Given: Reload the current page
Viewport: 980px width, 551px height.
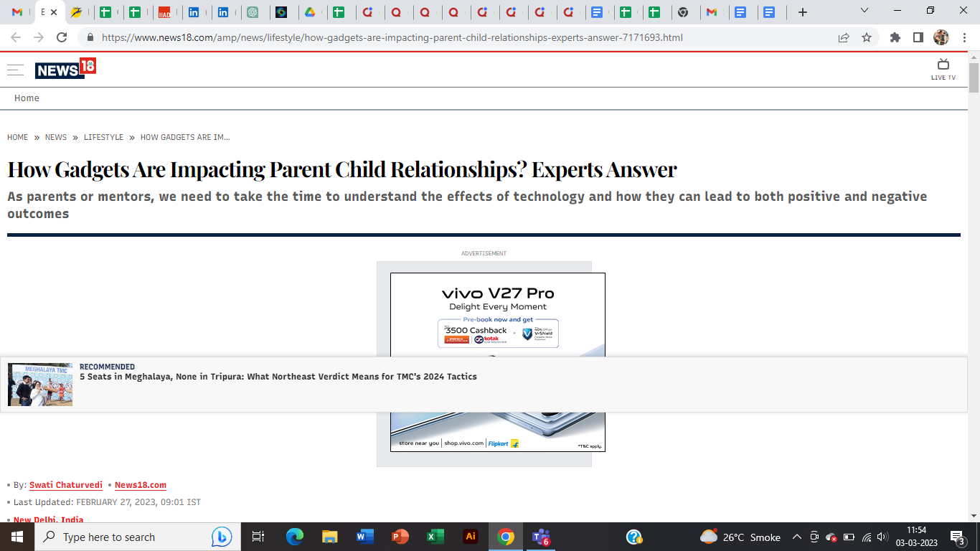Looking at the screenshot, I should 62,37.
